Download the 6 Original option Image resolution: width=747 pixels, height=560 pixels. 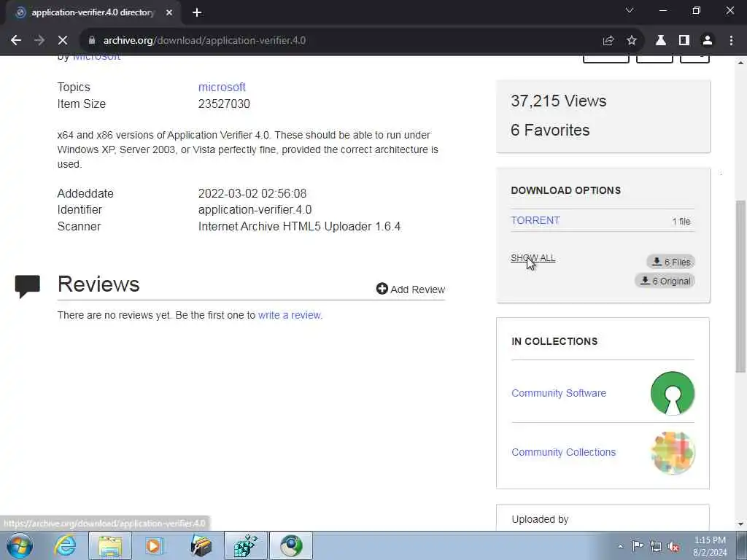tap(665, 281)
